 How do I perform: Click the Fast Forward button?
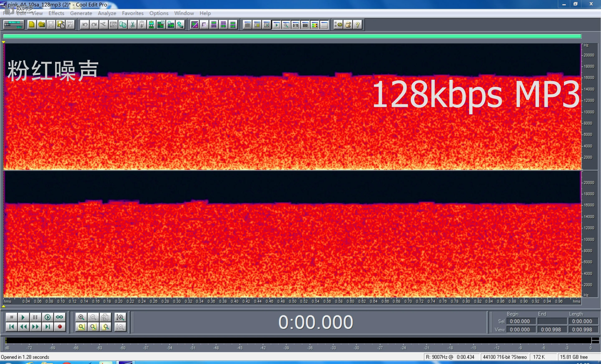(x=35, y=327)
